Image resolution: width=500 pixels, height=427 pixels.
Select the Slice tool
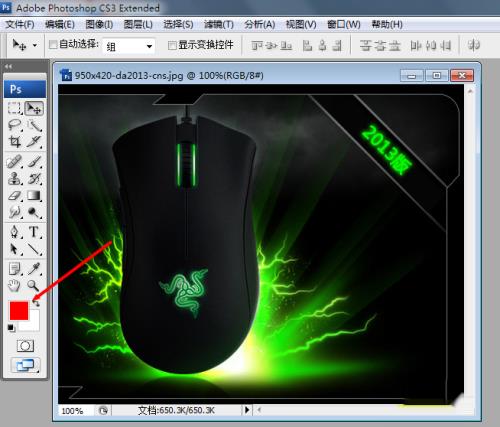[x=34, y=142]
